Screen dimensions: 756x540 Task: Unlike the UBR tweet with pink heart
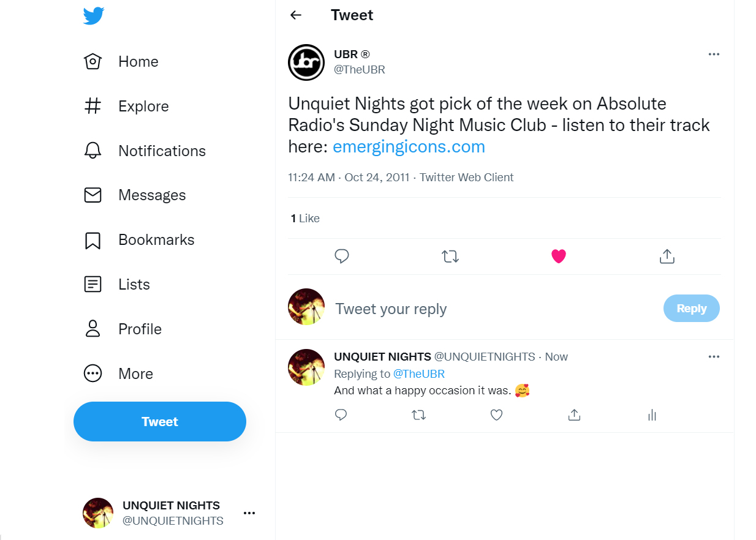[x=558, y=257]
